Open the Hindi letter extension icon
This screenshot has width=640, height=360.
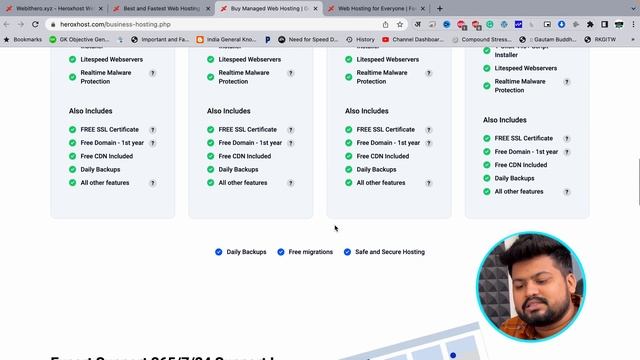tap(418, 24)
